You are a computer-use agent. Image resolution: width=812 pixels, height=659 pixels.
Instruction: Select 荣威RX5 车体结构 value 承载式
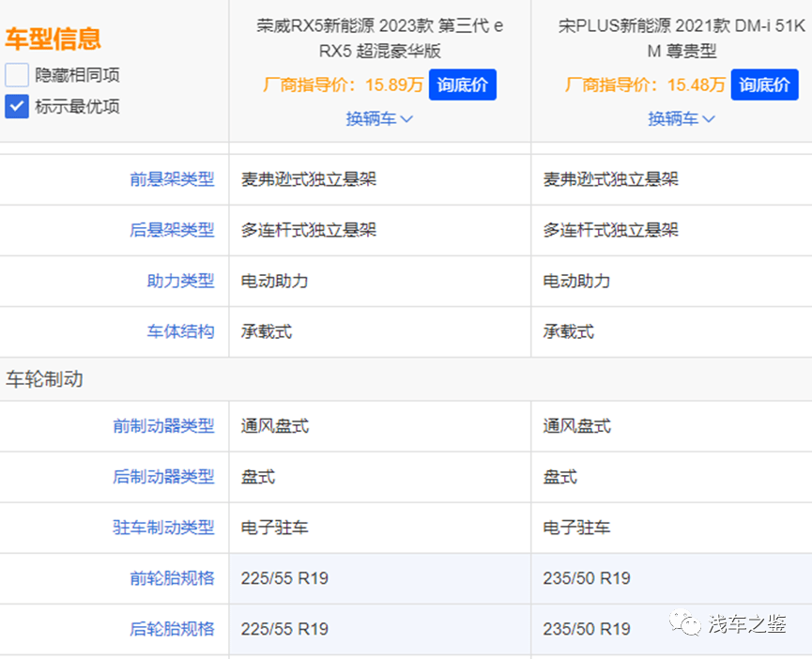[x=267, y=331]
